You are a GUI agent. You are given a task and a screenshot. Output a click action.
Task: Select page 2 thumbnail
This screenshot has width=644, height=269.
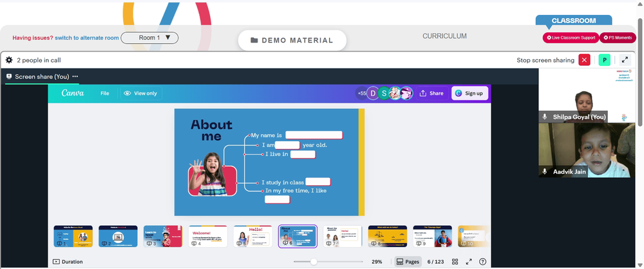coord(118,236)
